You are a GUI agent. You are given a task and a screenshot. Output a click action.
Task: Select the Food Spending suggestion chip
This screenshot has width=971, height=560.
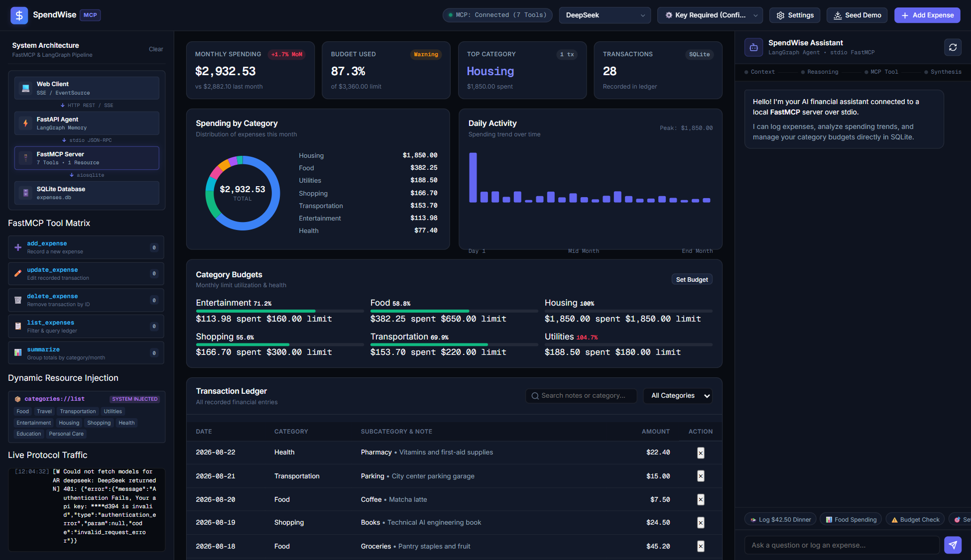[x=851, y=520]
